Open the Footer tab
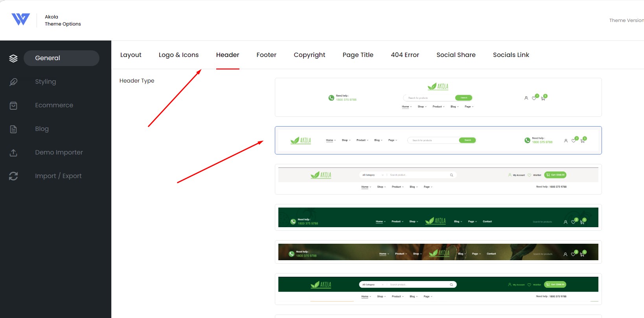Viewport: 644px width, 318px height. click(x=266, y=55)
